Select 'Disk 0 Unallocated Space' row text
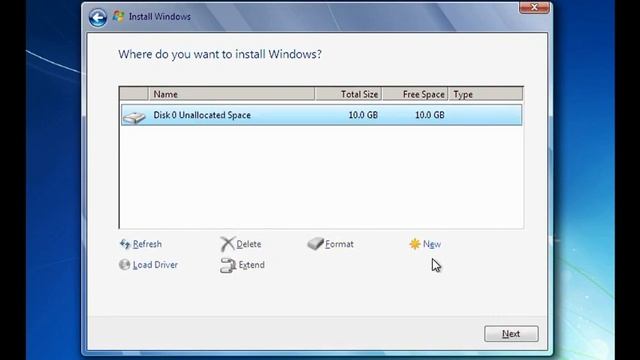 [x=202, y=115]
